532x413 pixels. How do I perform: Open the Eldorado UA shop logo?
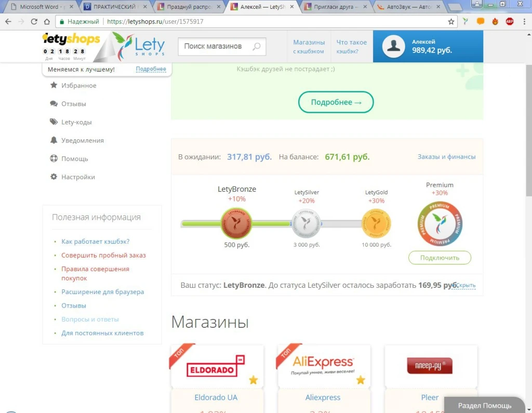click(216, 366)
